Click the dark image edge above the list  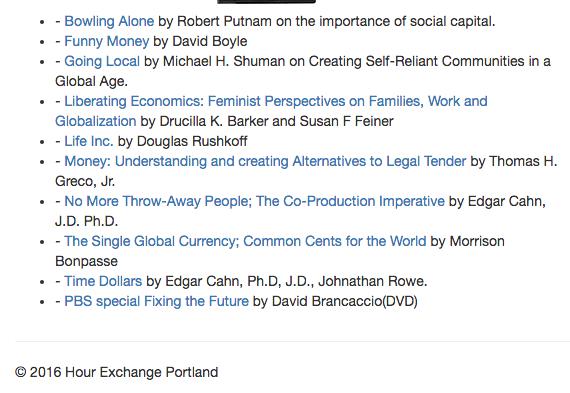[x=266, y=1]
